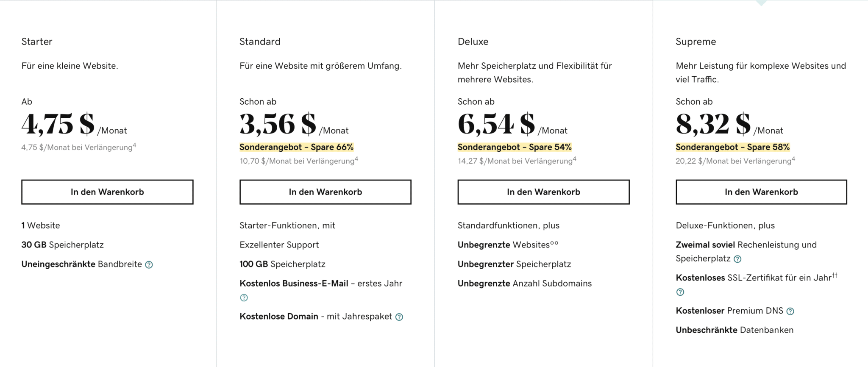
Task: Select the Supreme plan title
Action: [696, 42]
